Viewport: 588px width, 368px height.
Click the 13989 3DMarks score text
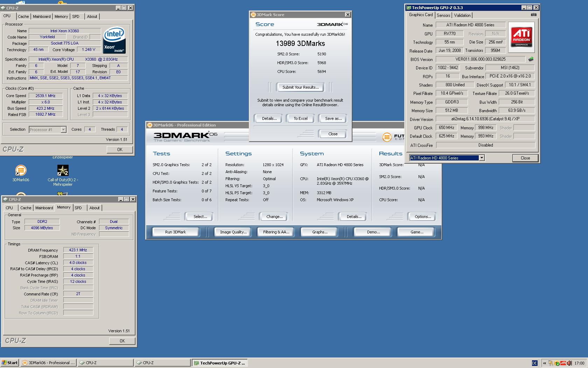point(300,43)
